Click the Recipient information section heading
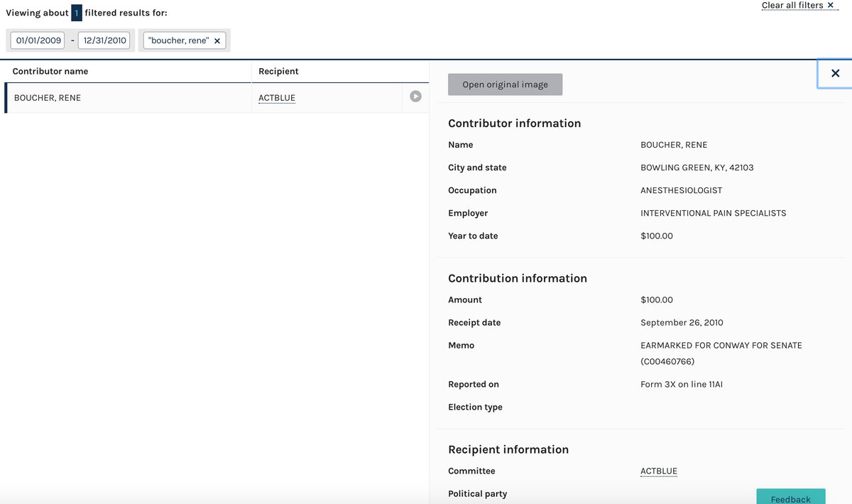The image size is (852, 504). click(x=508, y=449)
